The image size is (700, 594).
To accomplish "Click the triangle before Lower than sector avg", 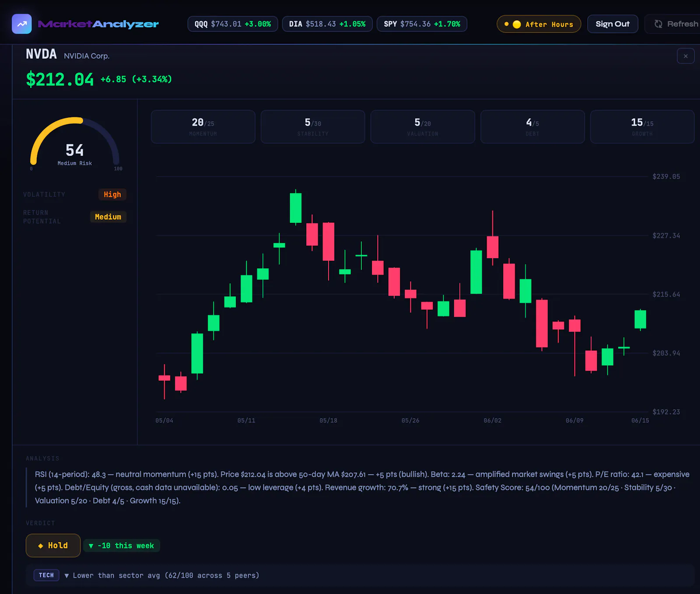I will (66, 576).
